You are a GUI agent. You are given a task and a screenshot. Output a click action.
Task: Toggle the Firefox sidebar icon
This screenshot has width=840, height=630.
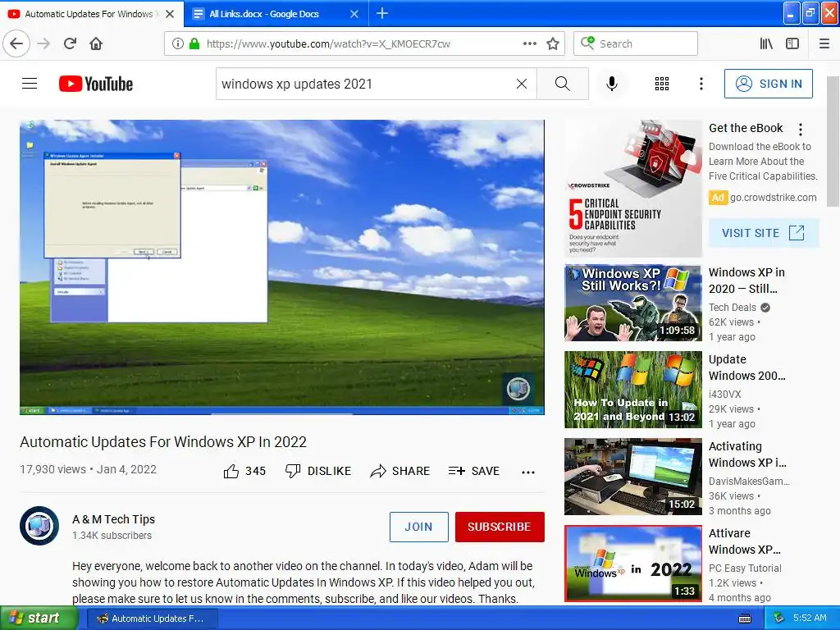click(x=792, y=43)
